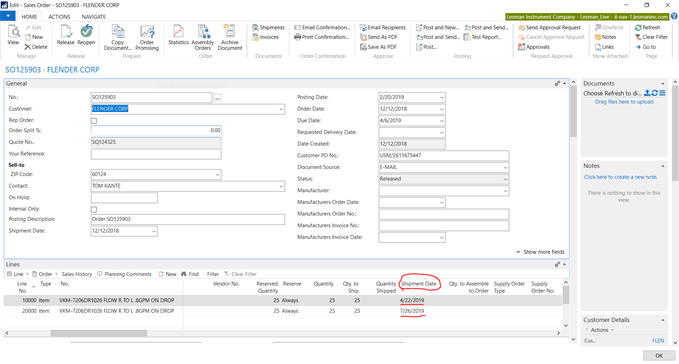The image size is (679, 364).
Task: Click the Help question mark icon
Action: [674, 16]
